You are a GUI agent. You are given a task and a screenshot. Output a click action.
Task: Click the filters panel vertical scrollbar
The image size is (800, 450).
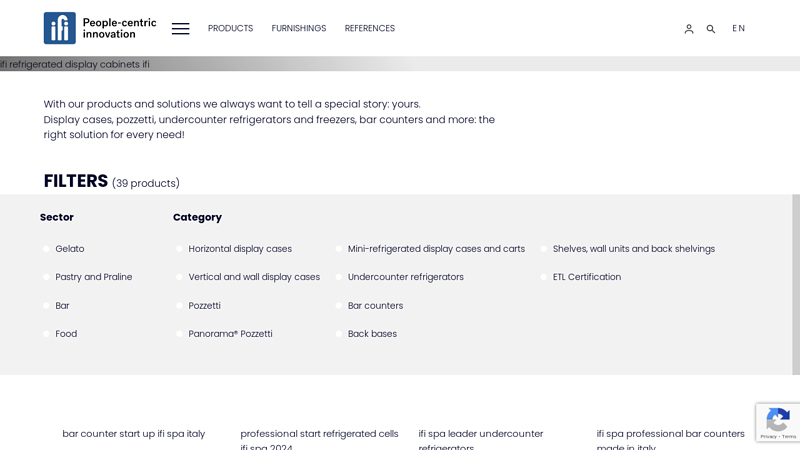point(796,284)
